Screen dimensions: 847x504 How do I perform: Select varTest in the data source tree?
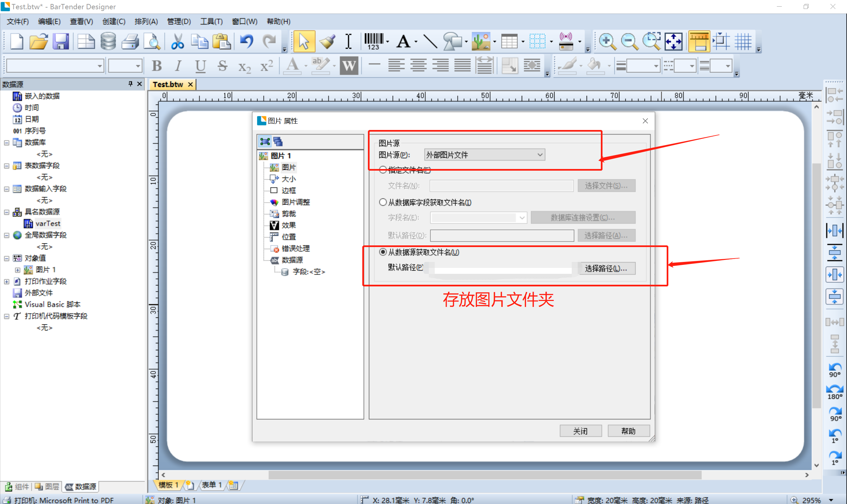pyautogui.click(x=47, y=224)
